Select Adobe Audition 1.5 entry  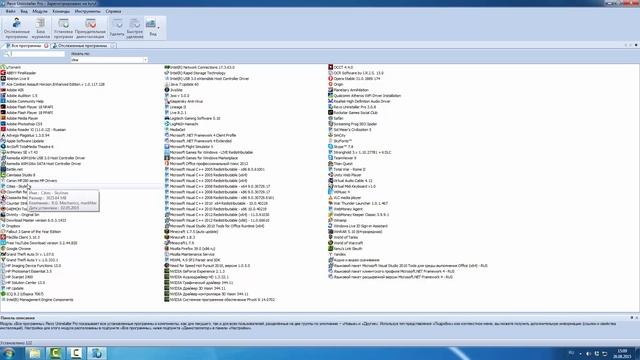tap(19, 96)
